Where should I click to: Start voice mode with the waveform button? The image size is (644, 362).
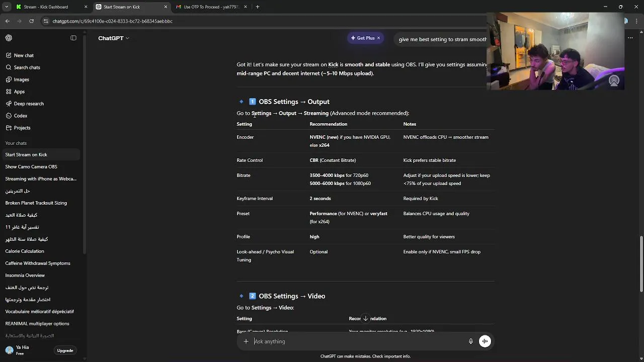[485, 341]
